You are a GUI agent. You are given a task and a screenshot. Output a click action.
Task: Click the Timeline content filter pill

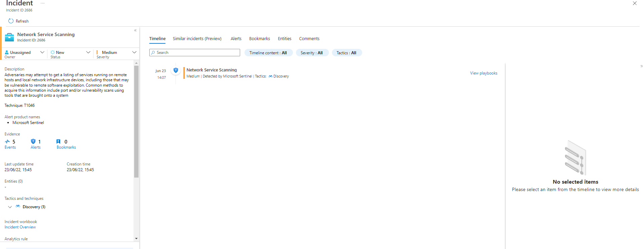pyautogui.click(x=268, y=53)
